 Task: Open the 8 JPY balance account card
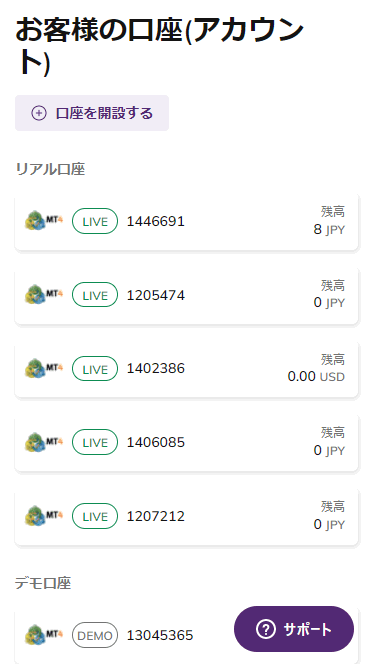[187, 221]
